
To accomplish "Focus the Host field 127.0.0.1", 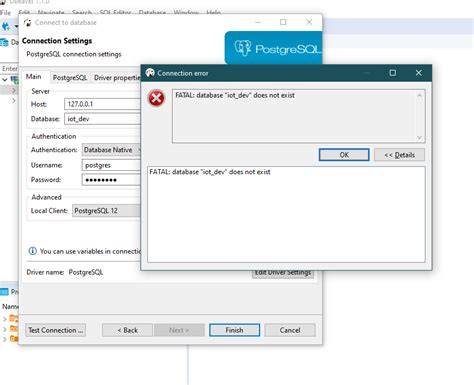I will point(102,104).
